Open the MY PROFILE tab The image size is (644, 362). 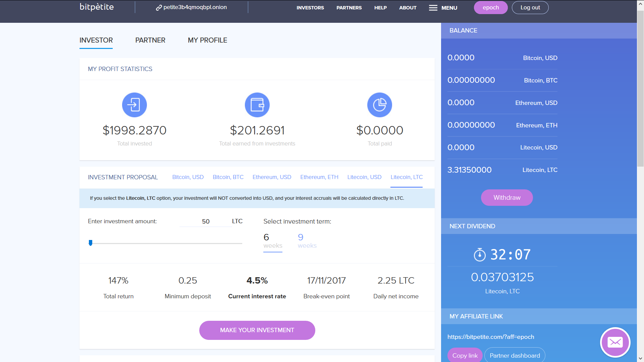coord(208,40)
